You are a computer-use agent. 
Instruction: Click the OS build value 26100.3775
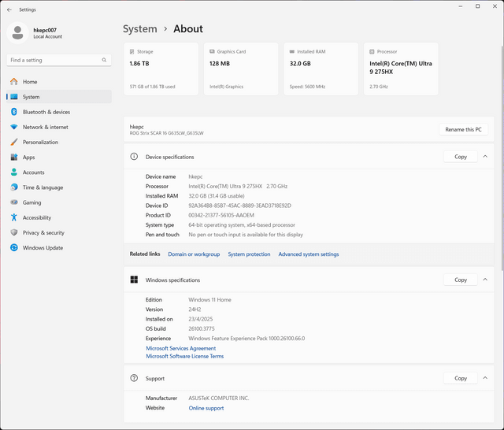coord(202,328)
